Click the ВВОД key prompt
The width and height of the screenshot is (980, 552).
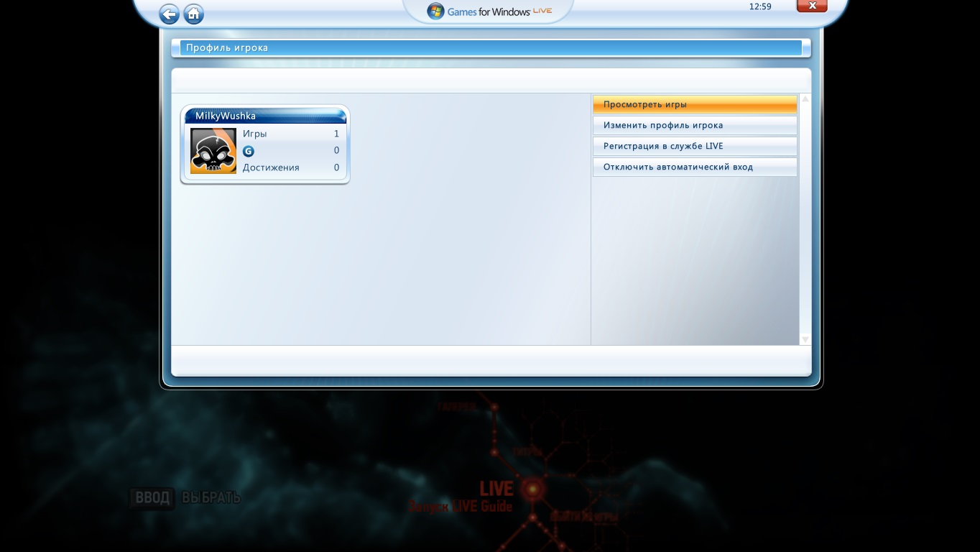point(152,497)
